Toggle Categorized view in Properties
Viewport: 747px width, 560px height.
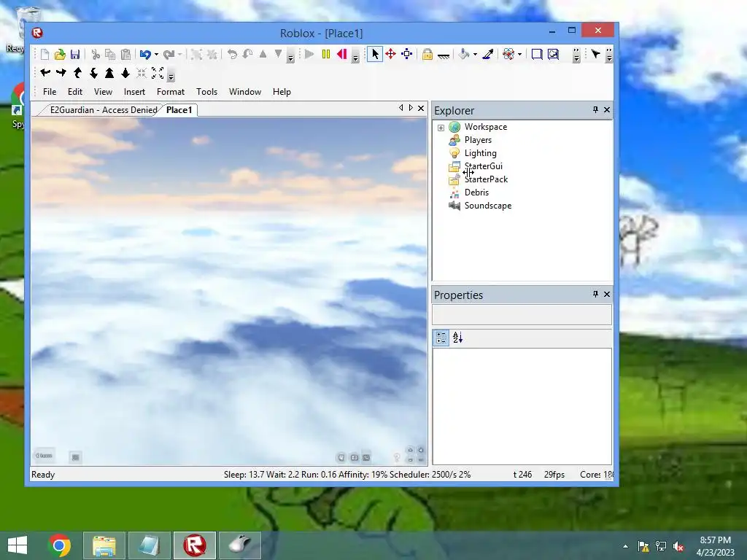(x=441, y=338)
